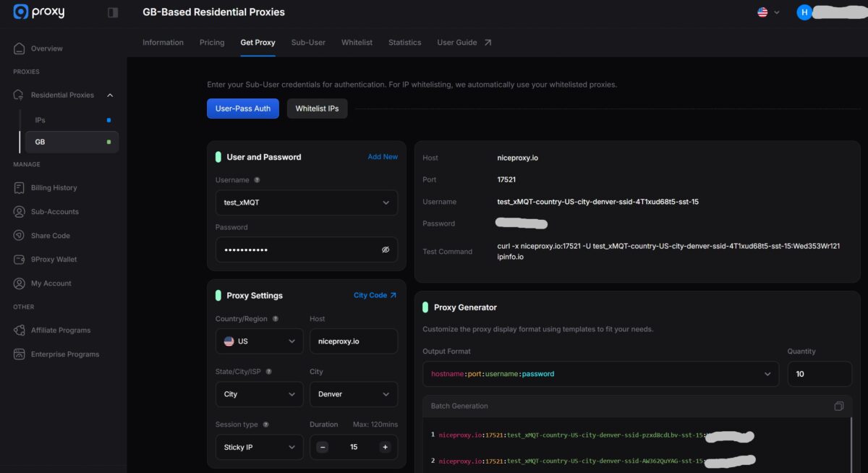Switch to Whitelist IPs mode
868x473 pixels.
click(x=317, y=108)
